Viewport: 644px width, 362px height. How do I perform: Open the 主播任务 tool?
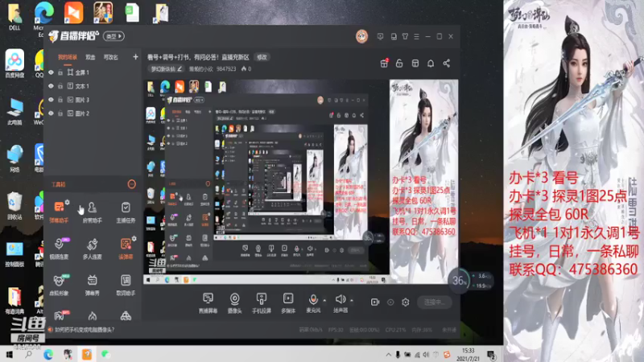tap(126, 212)
